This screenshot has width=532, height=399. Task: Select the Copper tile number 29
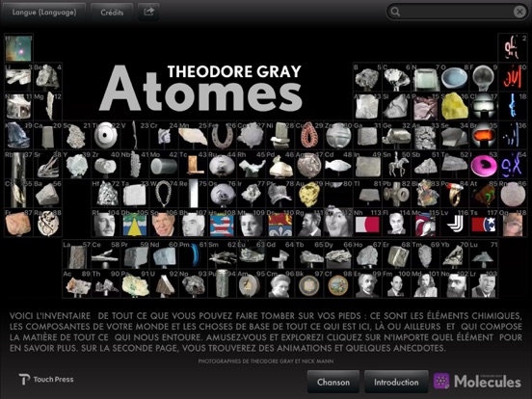point(309,135)
